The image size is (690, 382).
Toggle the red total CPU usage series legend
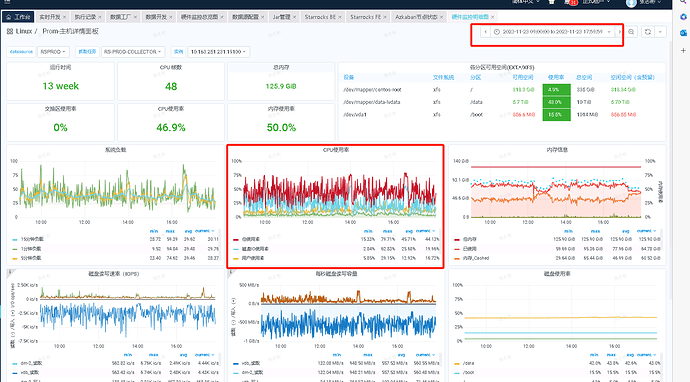point(250,239)
